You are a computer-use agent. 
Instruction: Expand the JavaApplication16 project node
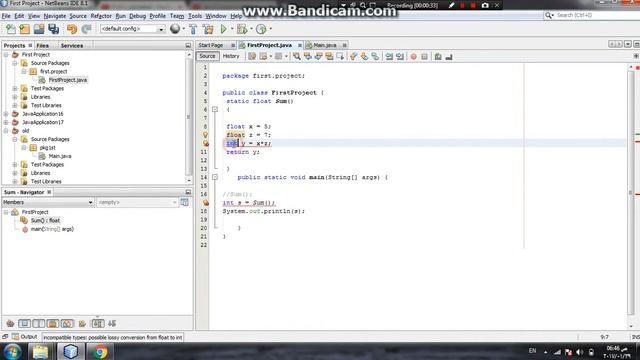coord(6,114)
